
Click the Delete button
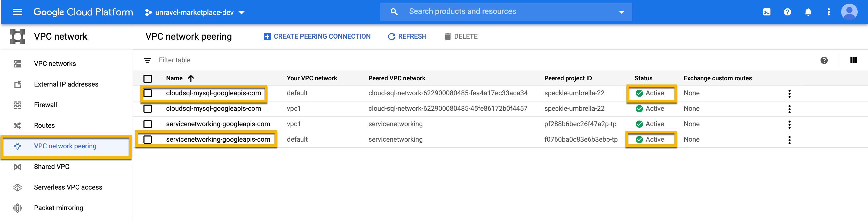461,36
